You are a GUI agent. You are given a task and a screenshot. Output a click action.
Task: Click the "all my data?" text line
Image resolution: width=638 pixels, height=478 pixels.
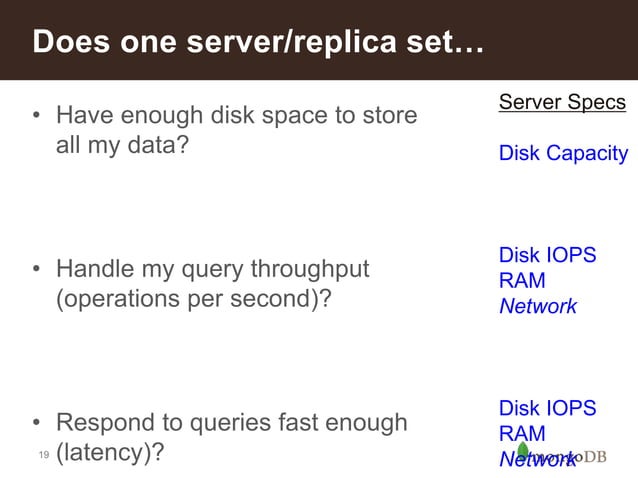tap(122, 145)
